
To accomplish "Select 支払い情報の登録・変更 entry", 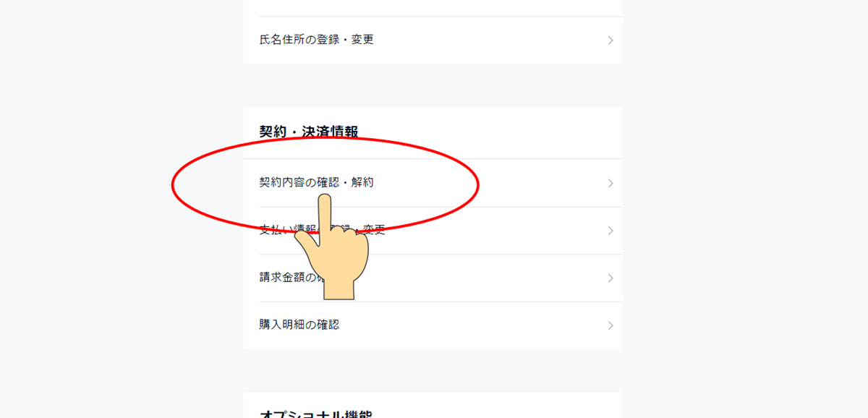I will coord(433,231).
